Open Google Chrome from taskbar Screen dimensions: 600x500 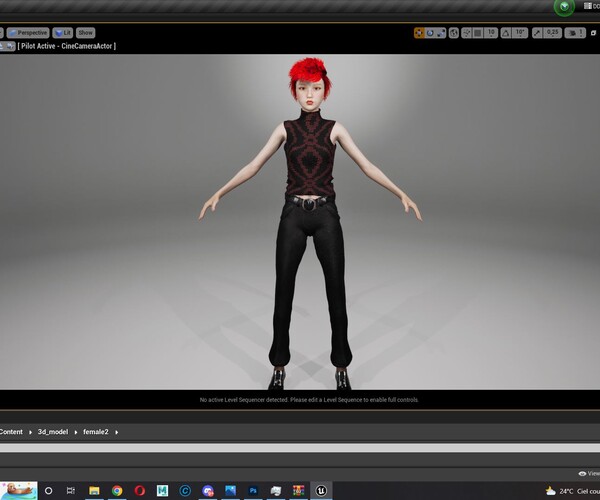[117, 490]
